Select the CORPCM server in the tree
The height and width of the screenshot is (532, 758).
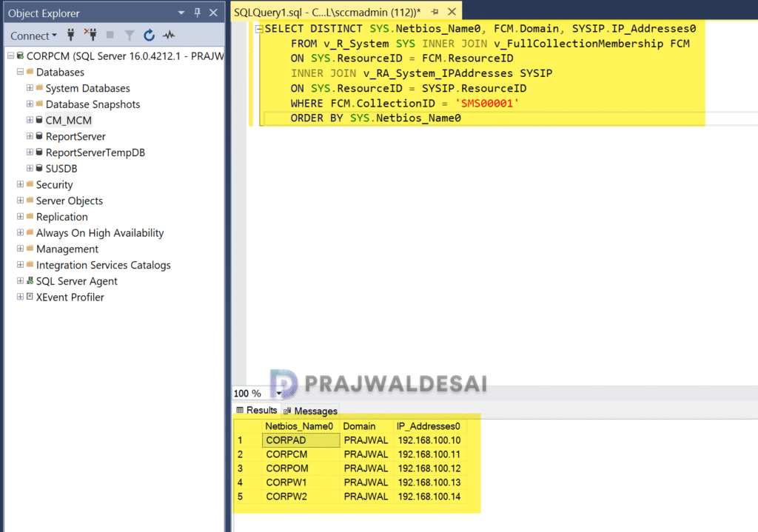click(124, 56)
